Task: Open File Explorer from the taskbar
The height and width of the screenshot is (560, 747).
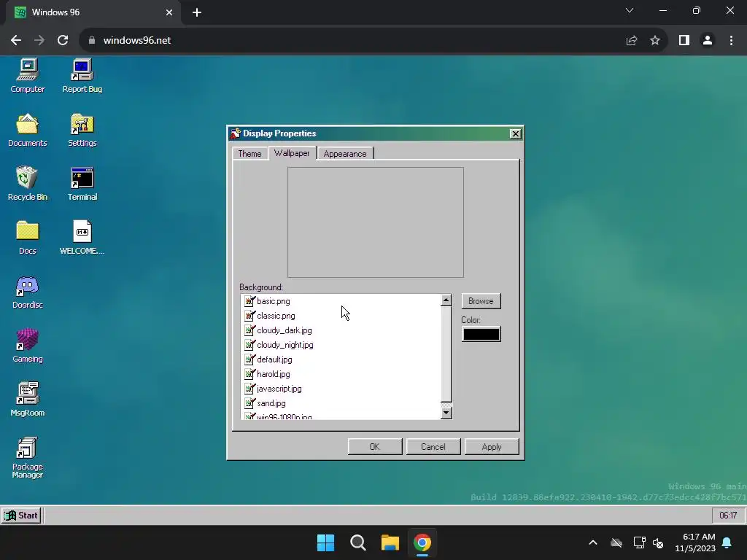Action: coord(390,542)
